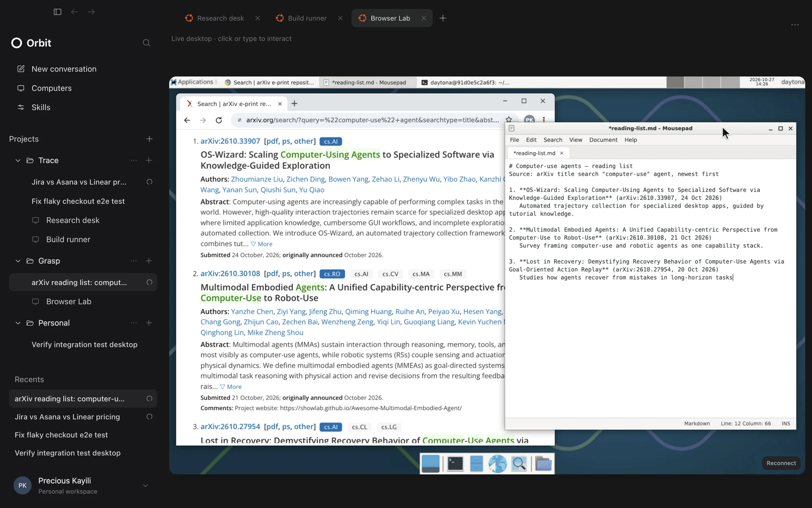Open the Mousepad Document menu
Viewport: 812px width, 508px height.
click(603, 140)
